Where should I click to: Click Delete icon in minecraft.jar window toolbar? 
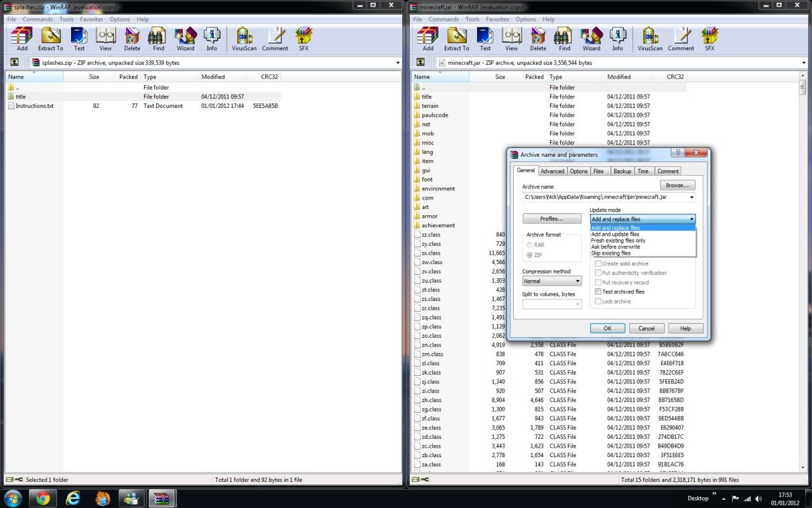click(538, 39)
